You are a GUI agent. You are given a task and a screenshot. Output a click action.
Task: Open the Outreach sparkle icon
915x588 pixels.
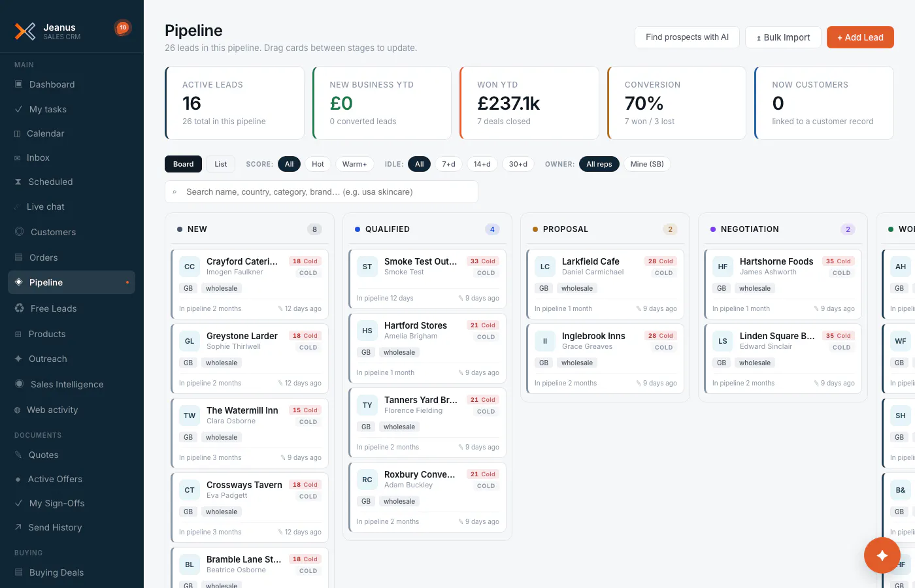pos(18,359)
